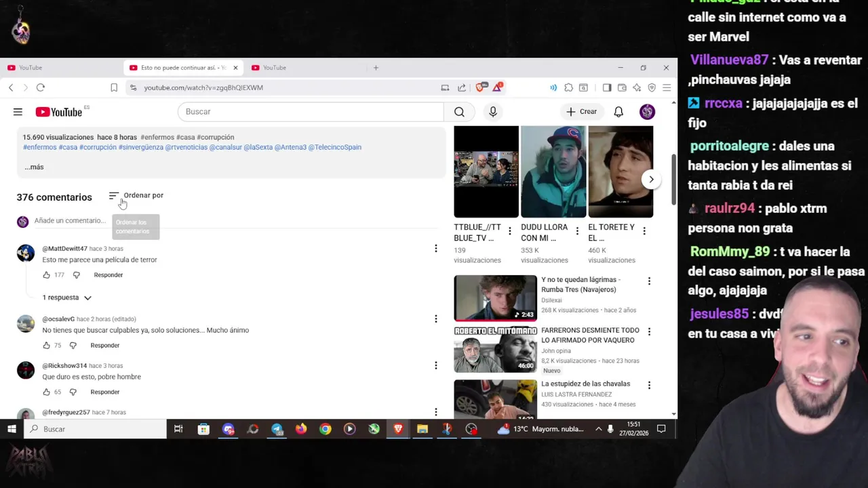Open YouTube notifications bell
The image size is (868, 488).
click(x=618, y=112)
